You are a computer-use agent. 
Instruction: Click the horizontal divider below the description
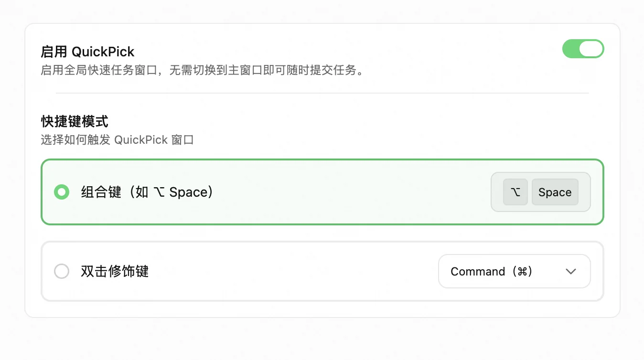[x=322, y=93]
